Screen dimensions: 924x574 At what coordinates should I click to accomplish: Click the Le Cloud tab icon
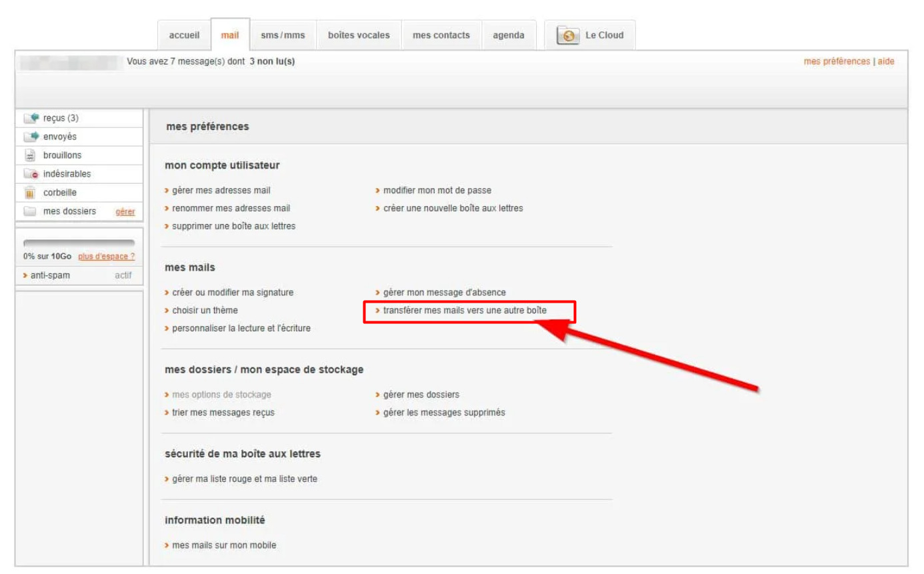click(x=569, y=36)
